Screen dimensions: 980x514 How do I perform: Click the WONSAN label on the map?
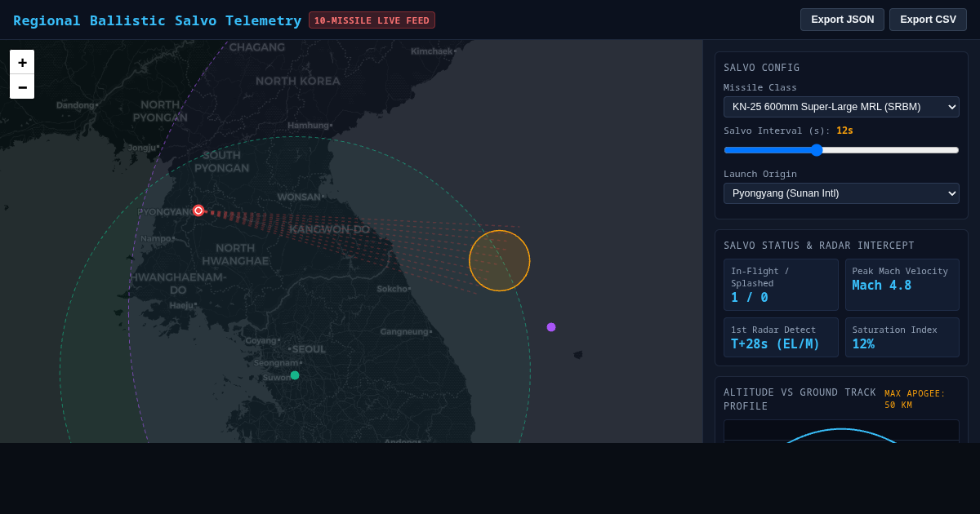300,197
